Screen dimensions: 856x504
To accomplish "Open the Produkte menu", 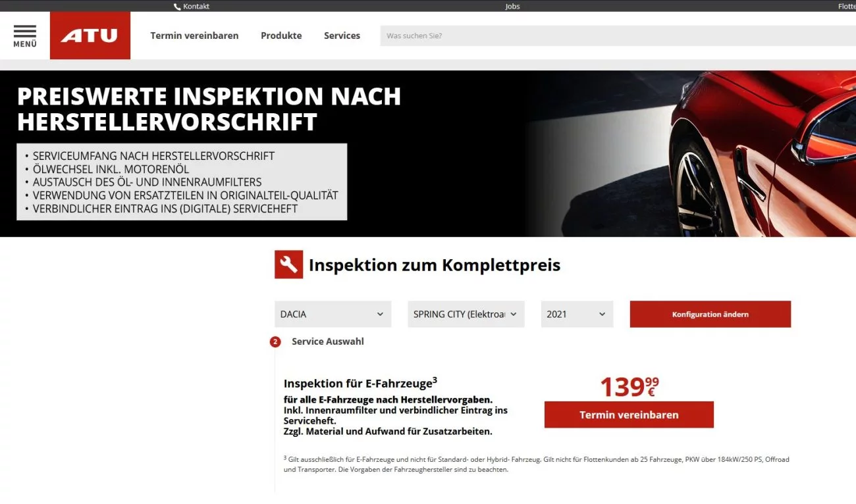I will 281,36.
